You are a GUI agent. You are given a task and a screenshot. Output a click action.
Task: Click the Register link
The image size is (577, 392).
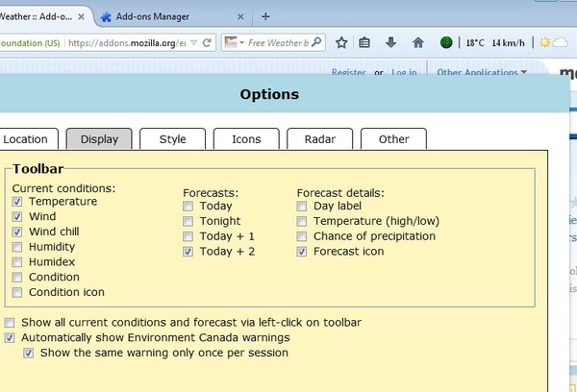coord(348,72)
